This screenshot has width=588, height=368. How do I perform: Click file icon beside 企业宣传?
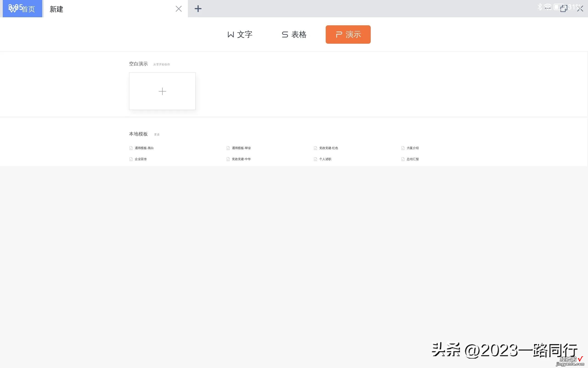click(131, 159)
